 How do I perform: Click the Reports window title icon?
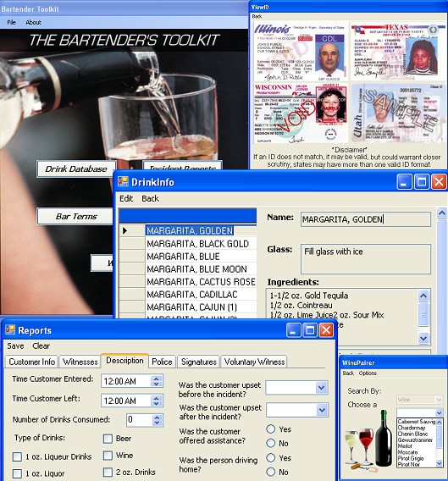click(x=10, y=329)
